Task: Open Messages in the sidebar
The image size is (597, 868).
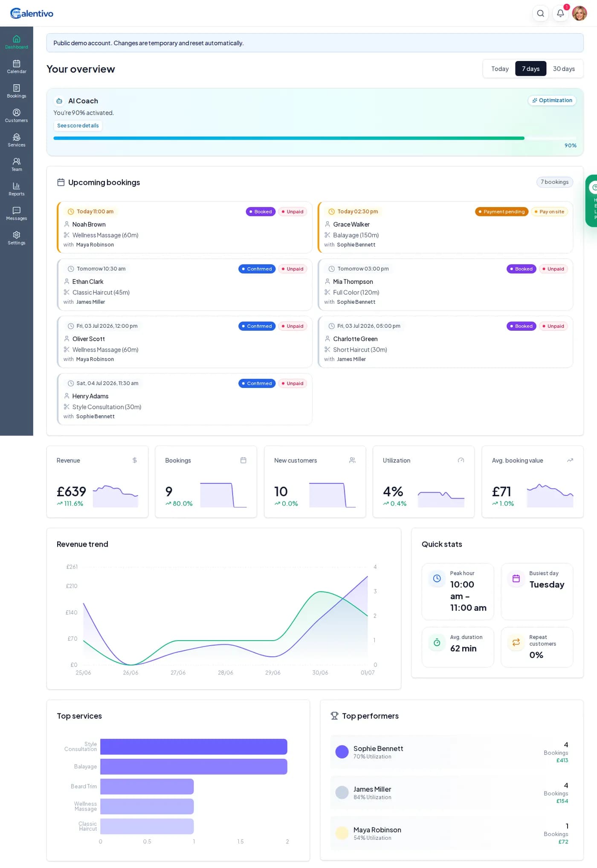Action: tap(16, 213)
